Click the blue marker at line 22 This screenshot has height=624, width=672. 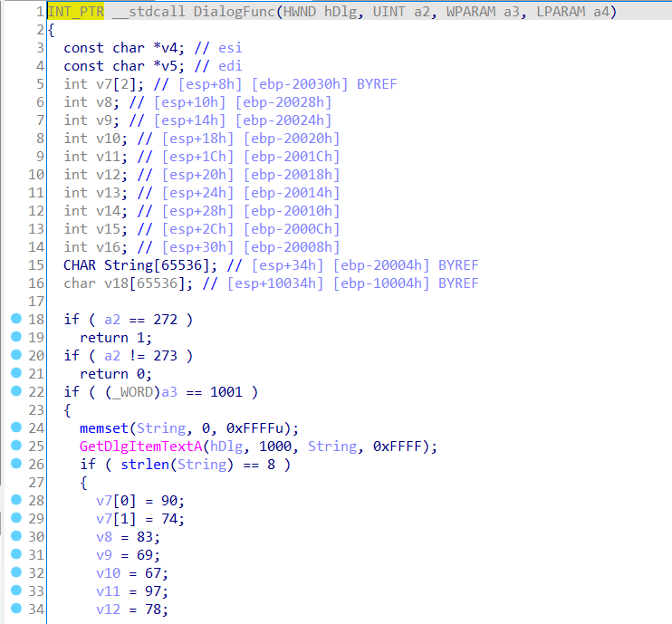click(x=15, y=392)
